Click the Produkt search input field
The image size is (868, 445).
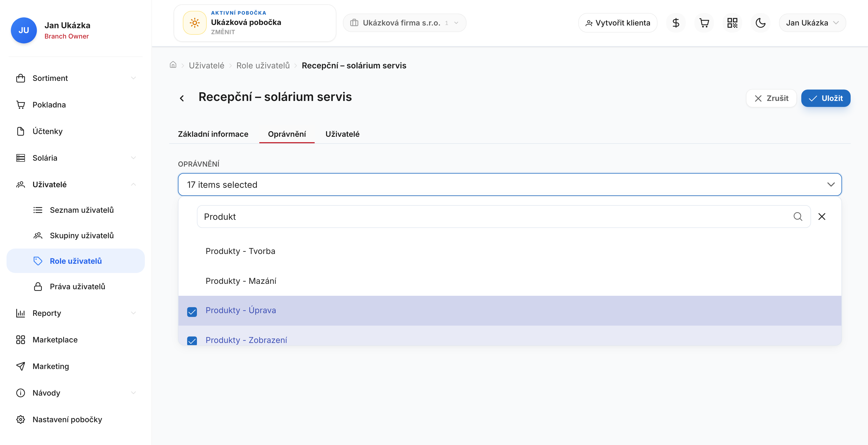click(504, 217)
